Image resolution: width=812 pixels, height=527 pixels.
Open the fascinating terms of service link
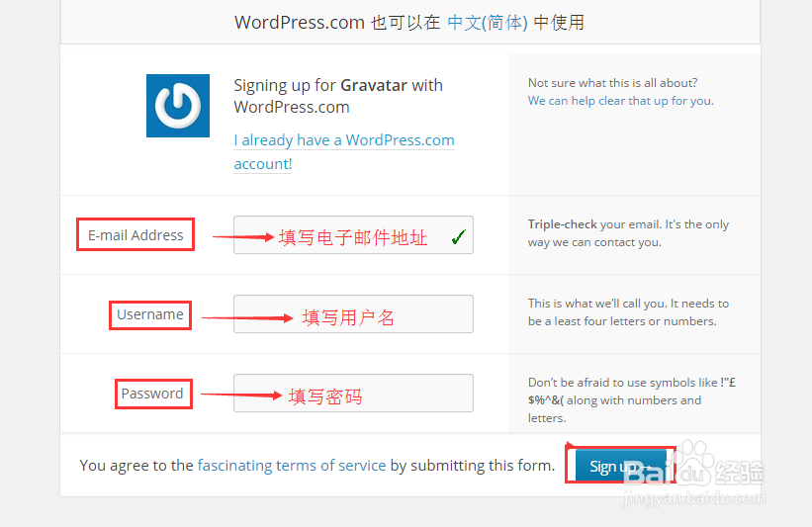pos(292,466)
